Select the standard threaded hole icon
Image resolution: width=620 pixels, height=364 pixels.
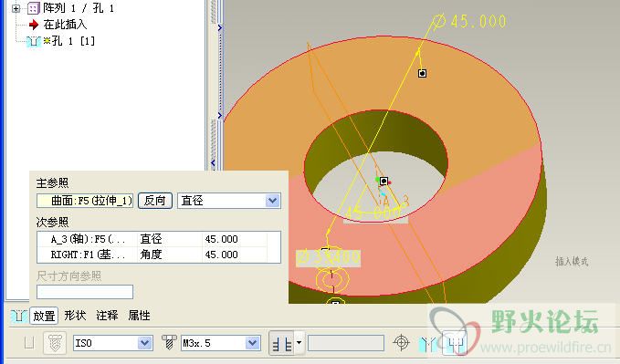(55, 343)
